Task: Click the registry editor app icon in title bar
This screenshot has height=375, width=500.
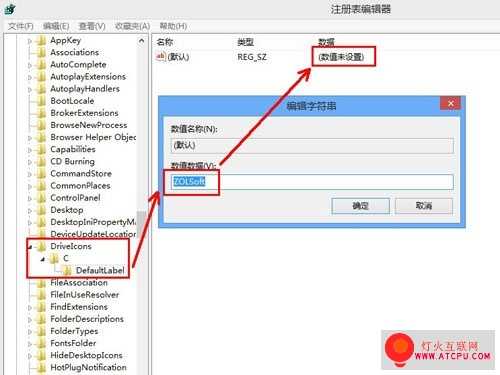Action: click(x=10, y=9)
